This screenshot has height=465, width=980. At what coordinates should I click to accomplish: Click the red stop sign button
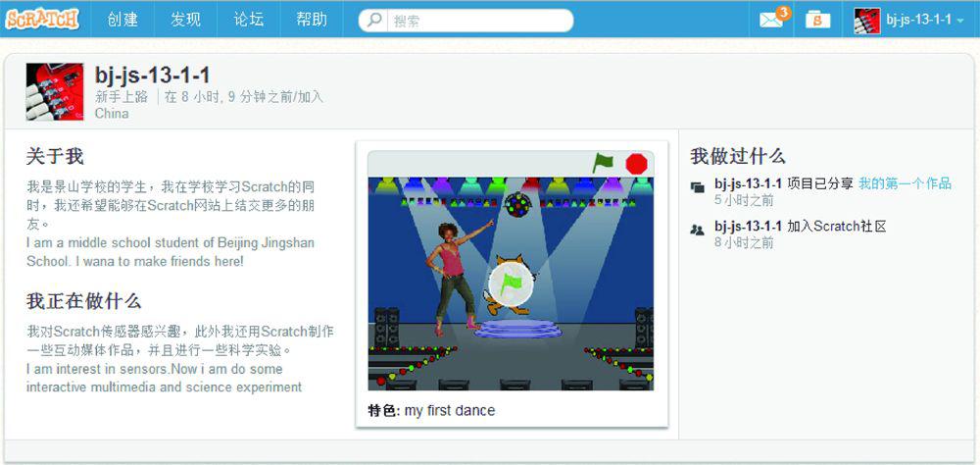(636, 164)
